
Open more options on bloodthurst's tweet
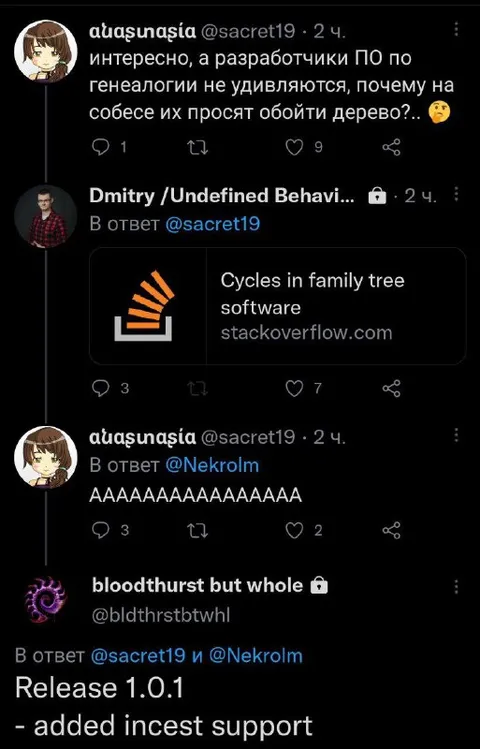pyautogui.click(x=456, y=586)
